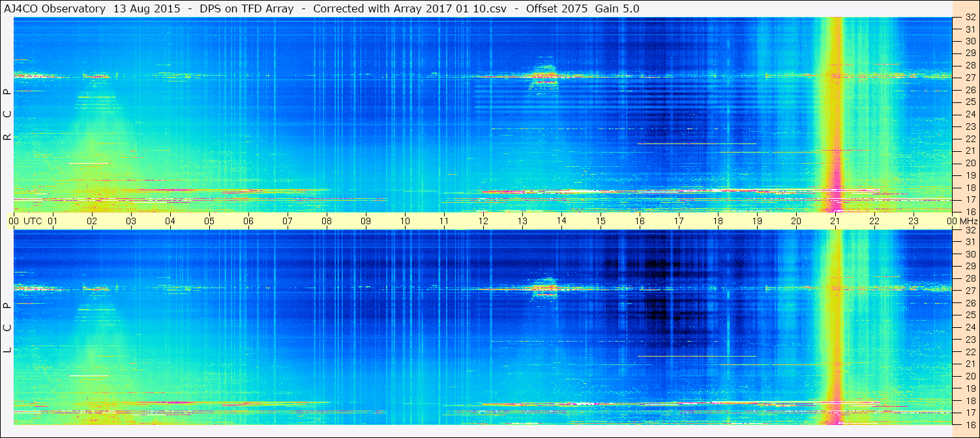Select the 09 hour mark on time axis
This screenshot has width=980, height=438.
pos(366,221)
